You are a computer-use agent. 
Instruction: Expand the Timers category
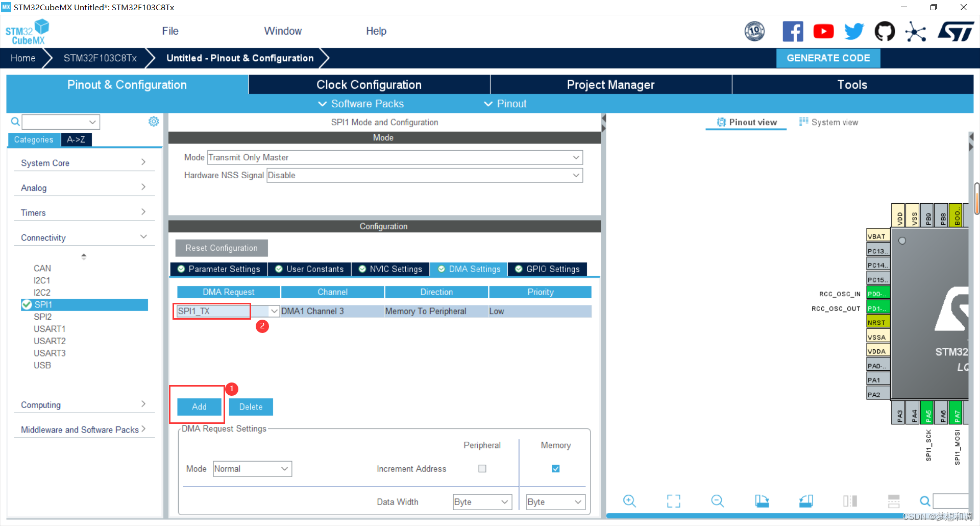pos(84,213)
